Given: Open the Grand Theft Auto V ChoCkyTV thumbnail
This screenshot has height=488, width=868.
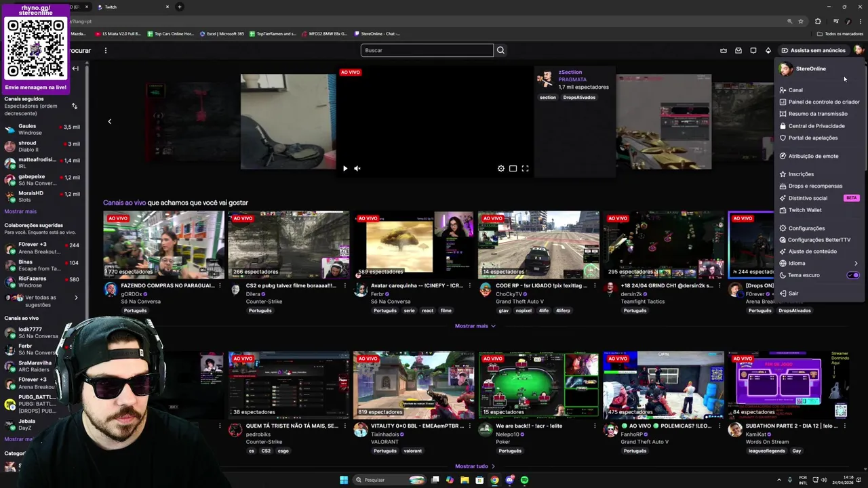Looking at the screenshot, I should coord(538,245).
